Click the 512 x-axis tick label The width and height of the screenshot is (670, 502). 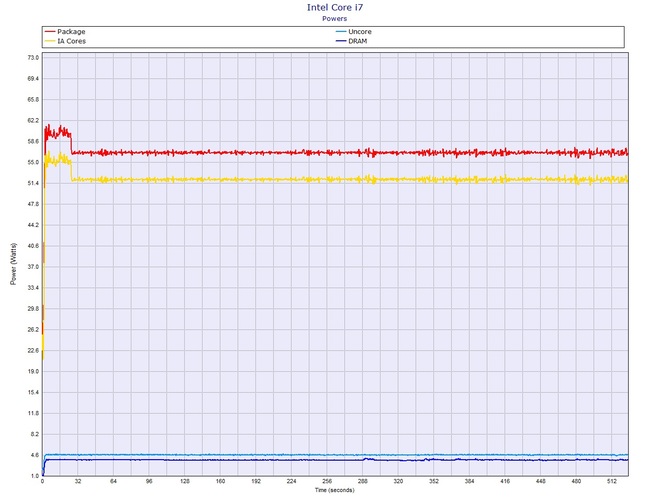click(x=611, y=481)
